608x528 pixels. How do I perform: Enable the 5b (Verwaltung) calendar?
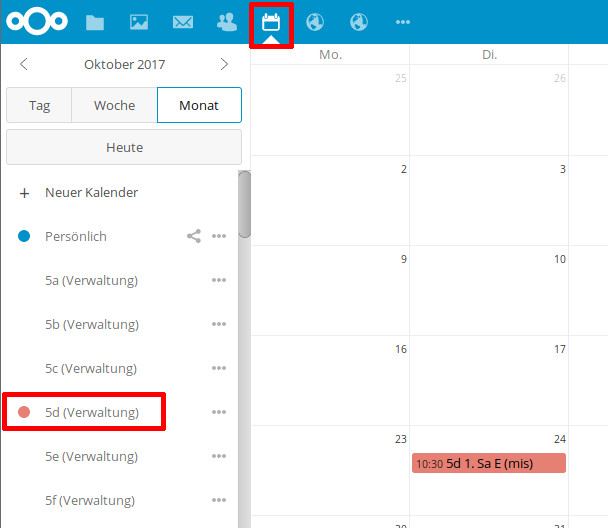[92, 324]
